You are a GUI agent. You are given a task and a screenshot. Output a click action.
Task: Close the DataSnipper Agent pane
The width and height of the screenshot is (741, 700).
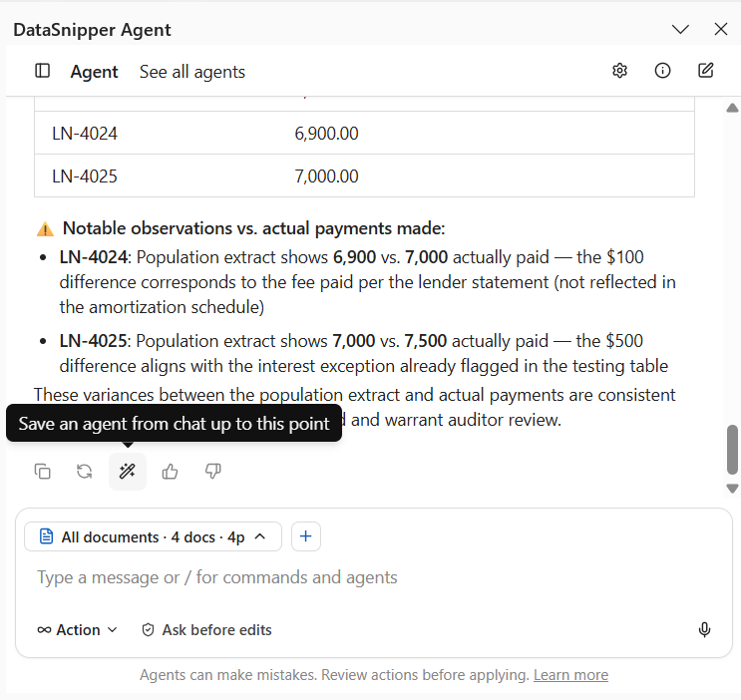(x=721, y=29)
